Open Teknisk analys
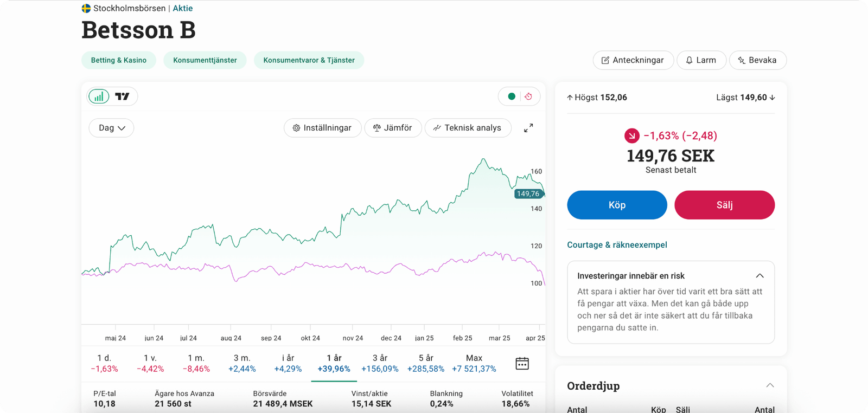The image size is (868, 413). (x=468, y=128)
